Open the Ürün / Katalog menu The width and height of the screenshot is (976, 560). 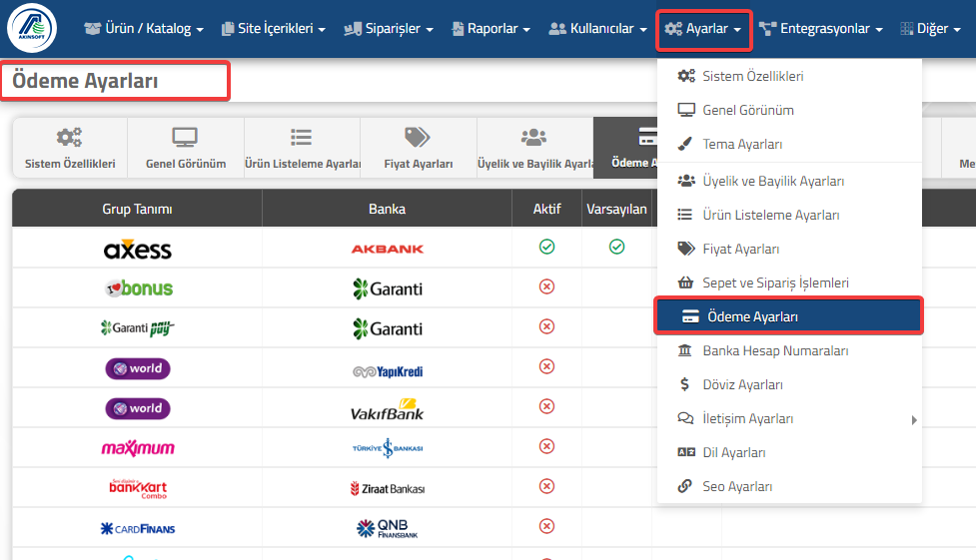pyautogui.click(x=144, y=29)
